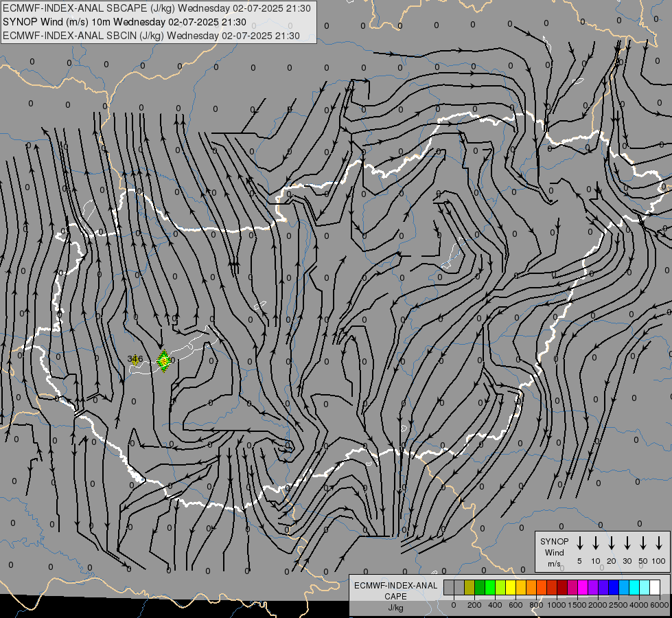Click the 1500 tick label on CAPE scale
Image resolution: width=672 pixels, height=618 pixels.
click(577, 605)
